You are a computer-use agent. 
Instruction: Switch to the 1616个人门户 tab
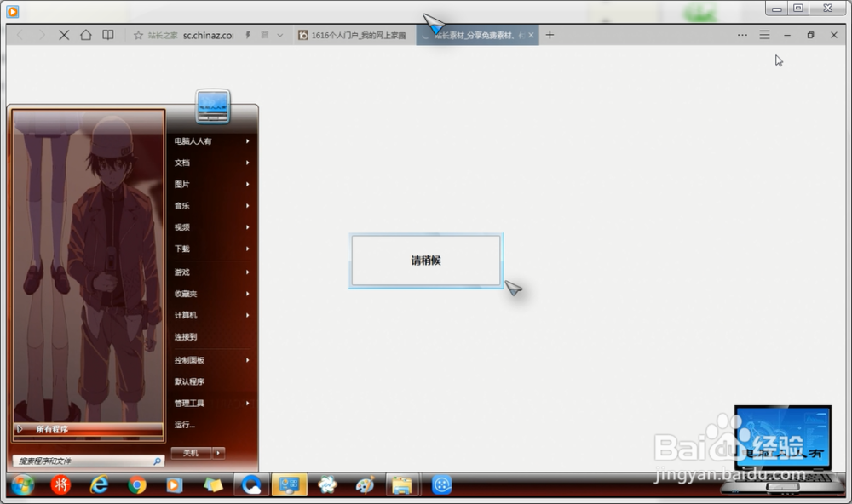(354, 35)
